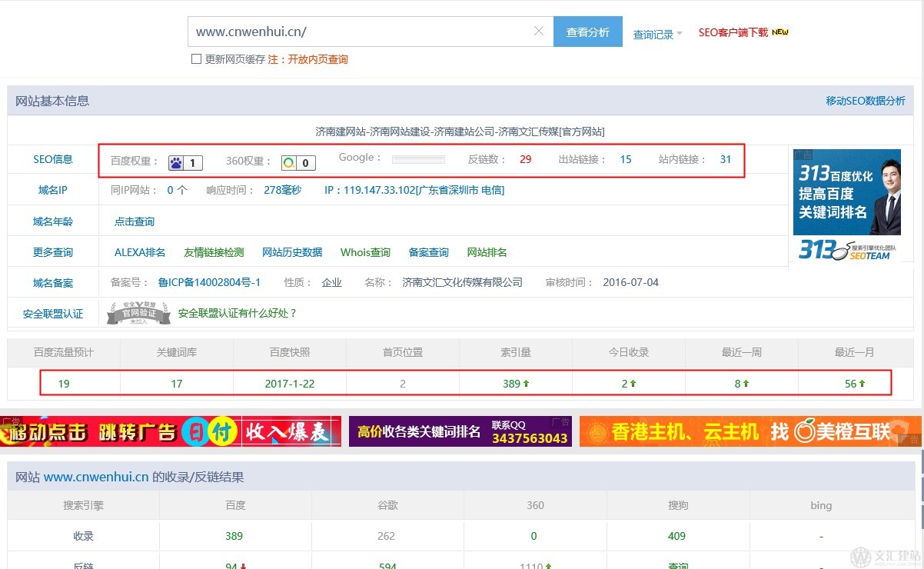Click the 鲁ICP备14002804号-1 record link
924x569 pixels.
coord(209,282)
